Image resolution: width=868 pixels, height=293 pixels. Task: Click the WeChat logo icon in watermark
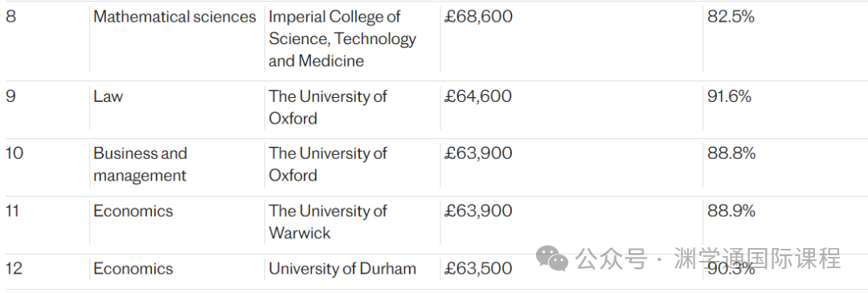pos(552,258)
